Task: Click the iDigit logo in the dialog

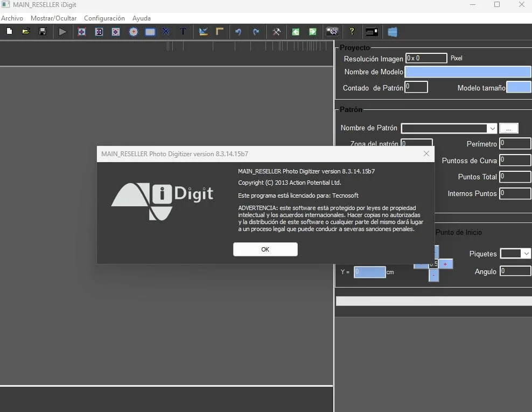Action: (162, 201)
